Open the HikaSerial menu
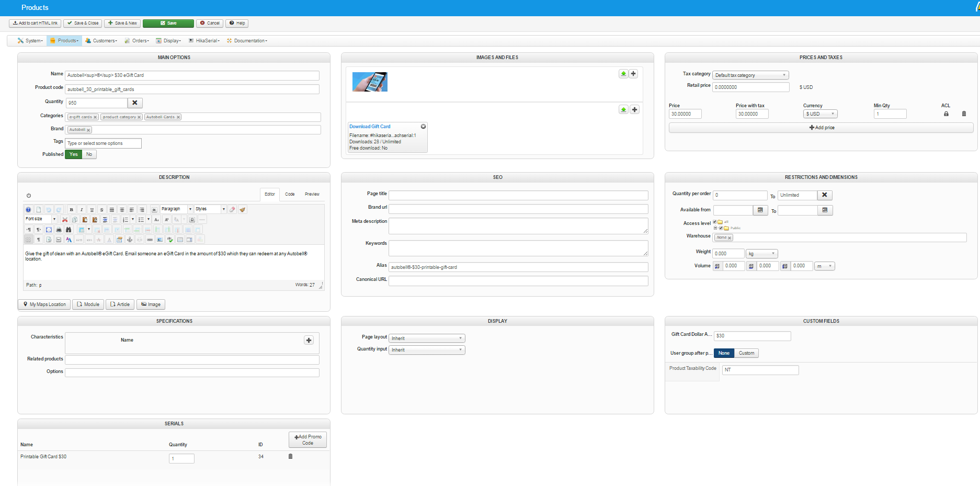 tap(204, 41)
